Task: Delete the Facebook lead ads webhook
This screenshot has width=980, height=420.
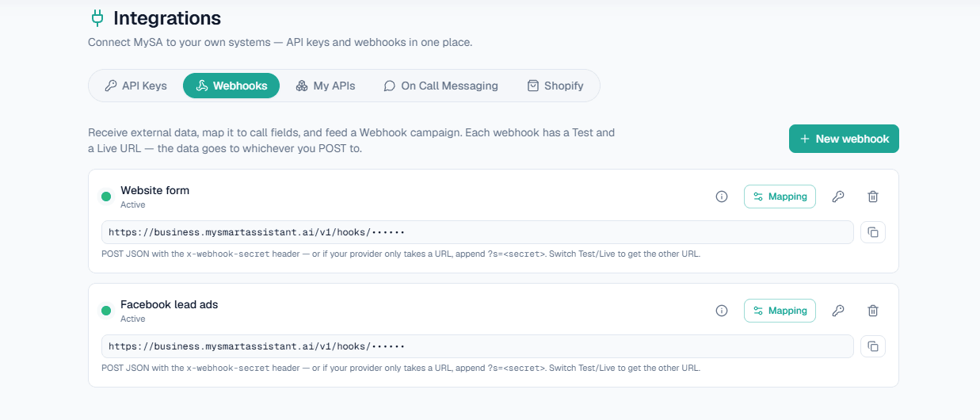Action: point(873,311)
